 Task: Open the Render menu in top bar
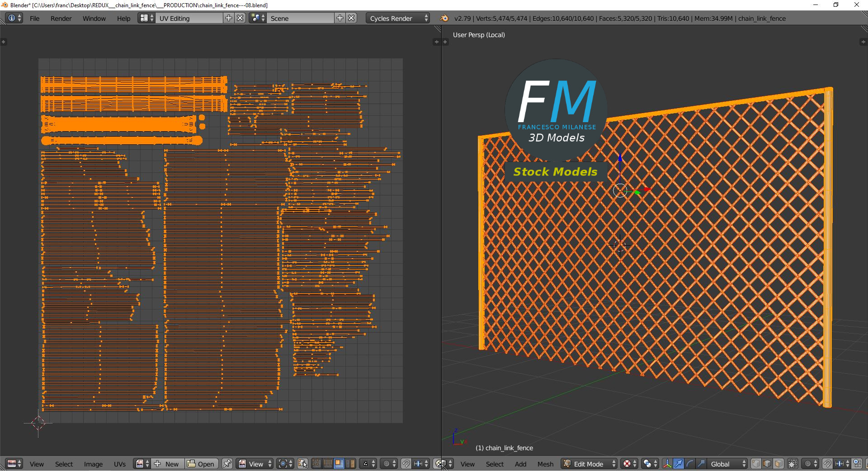[x=61, y=18]
